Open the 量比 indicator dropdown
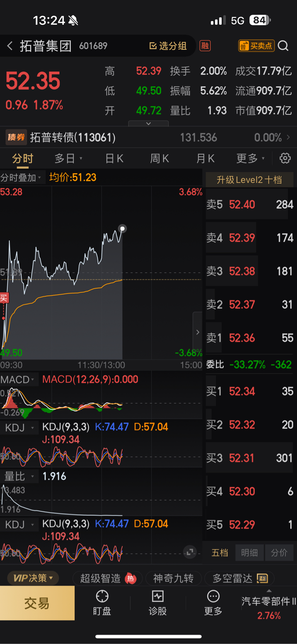Image resolution: width=297 pixels, height=644 pixels. tap(19, 476)
